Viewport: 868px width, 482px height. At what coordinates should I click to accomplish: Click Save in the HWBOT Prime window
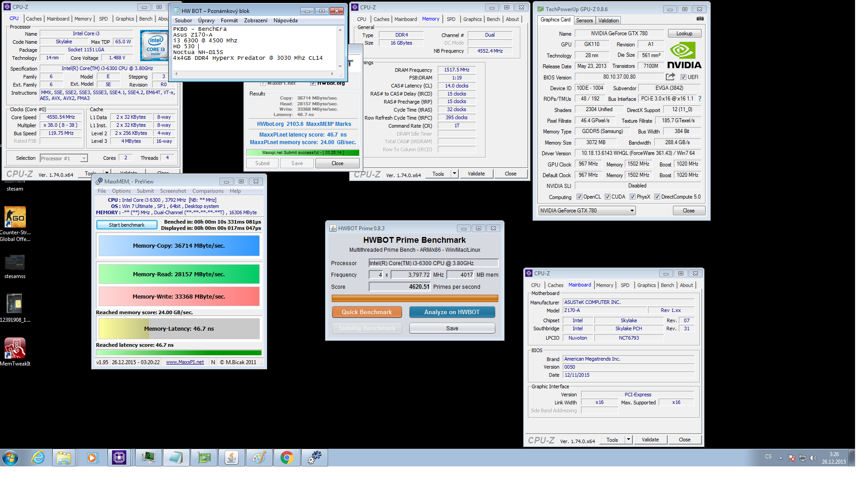pos(452,328)
